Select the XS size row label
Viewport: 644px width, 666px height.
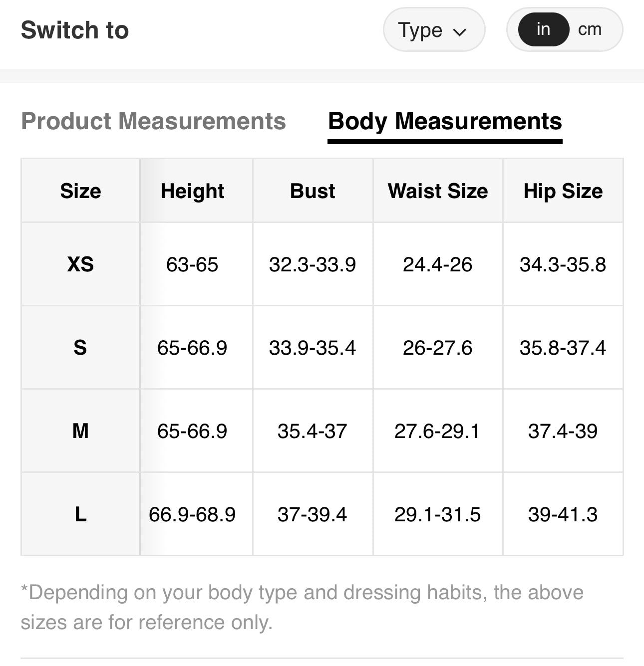pos(80,264)
